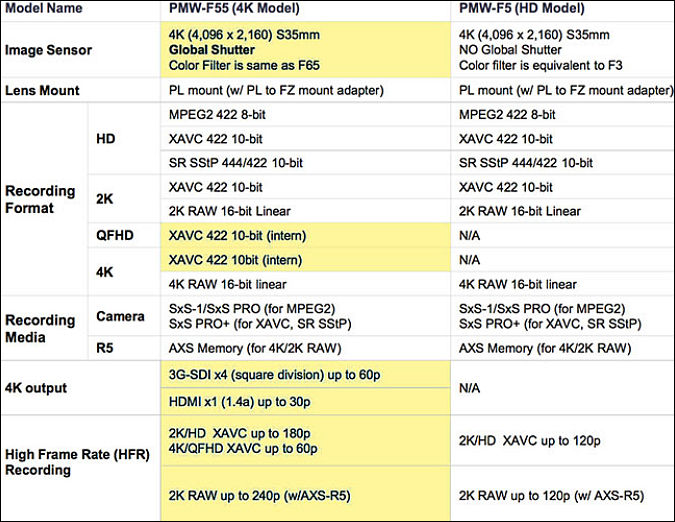The height and width of the screenshot is (522, 675).
Task: Click HD-row 'XAVC 422 10-bit' under PMW-F5
Action: 505,139
